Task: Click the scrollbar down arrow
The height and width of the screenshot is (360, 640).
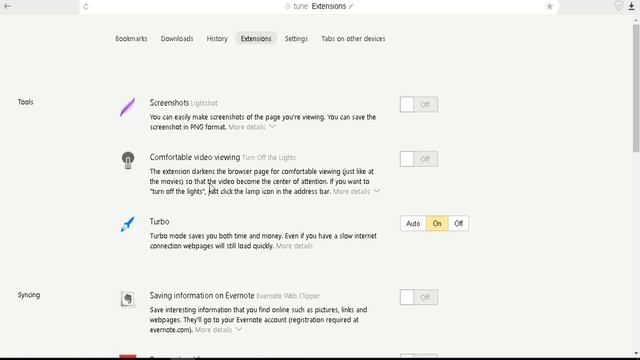Action: pos(636,353)
